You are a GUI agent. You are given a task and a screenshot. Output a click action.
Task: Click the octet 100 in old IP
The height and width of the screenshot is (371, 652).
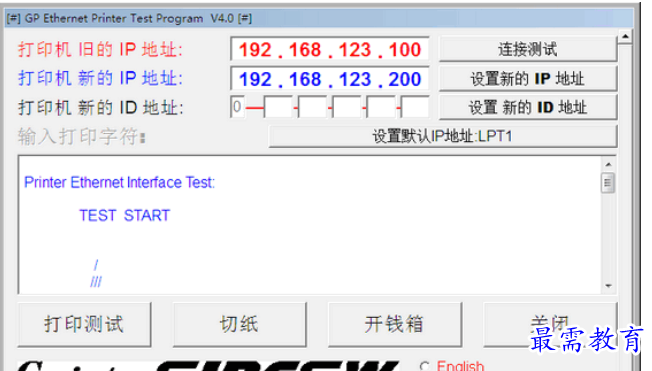[405, 50]
